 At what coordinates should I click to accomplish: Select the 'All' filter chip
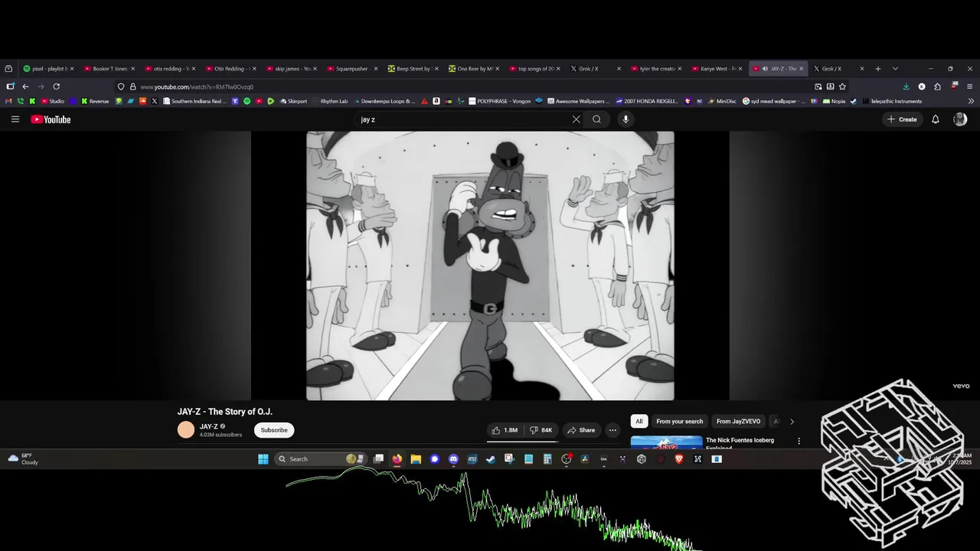coord(639,422)
